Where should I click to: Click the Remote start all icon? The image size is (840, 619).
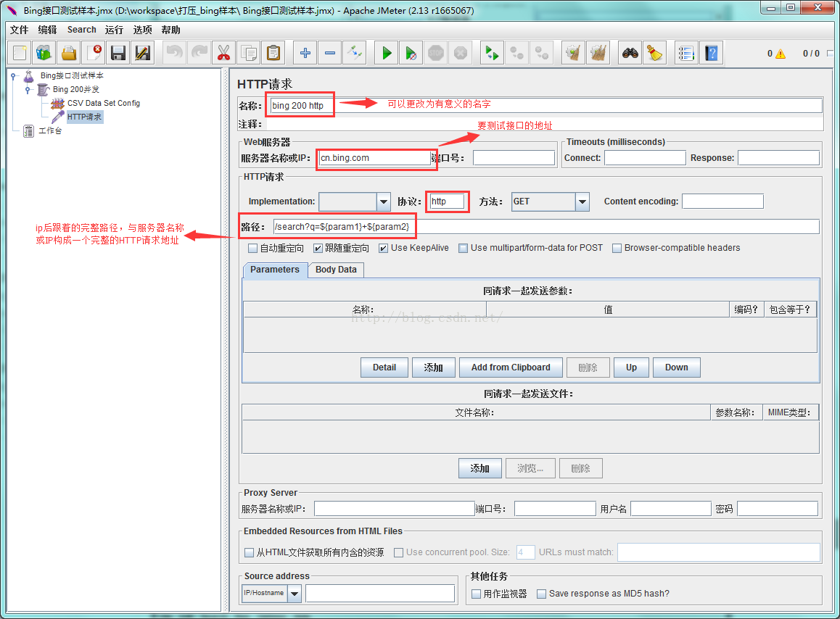492,53
